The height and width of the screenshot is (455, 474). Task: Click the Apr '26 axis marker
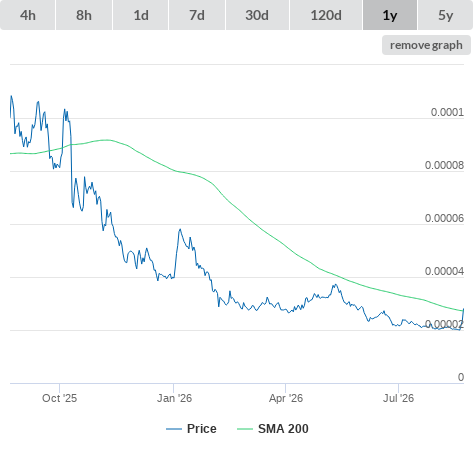tap(286, 398)
